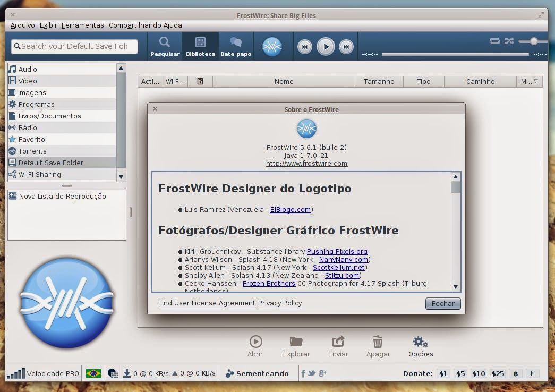Open the Compartilhando menu
The height and width of the screenshot is (392, 555).
[x=135, y=25]
